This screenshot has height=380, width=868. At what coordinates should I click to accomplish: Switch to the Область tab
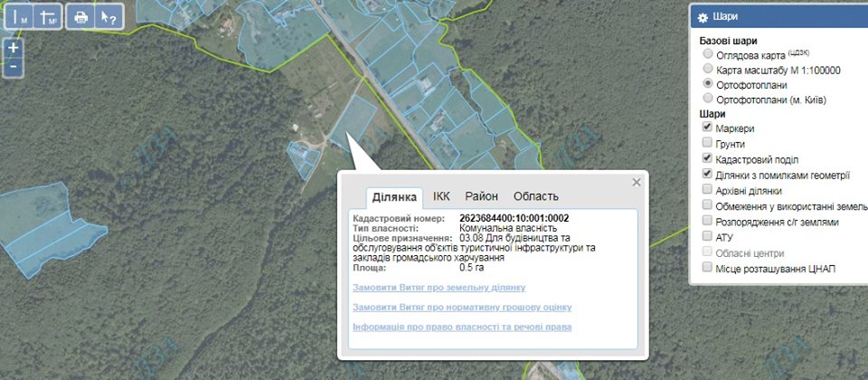(x=535, y=196)
